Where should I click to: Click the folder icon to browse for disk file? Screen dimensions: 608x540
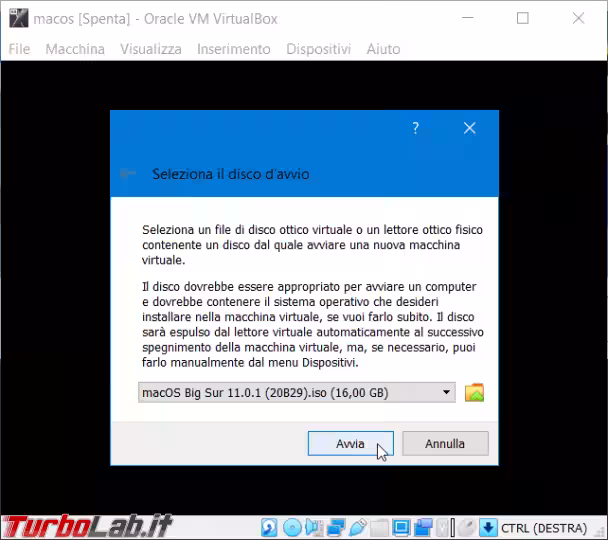pos(474,392)
